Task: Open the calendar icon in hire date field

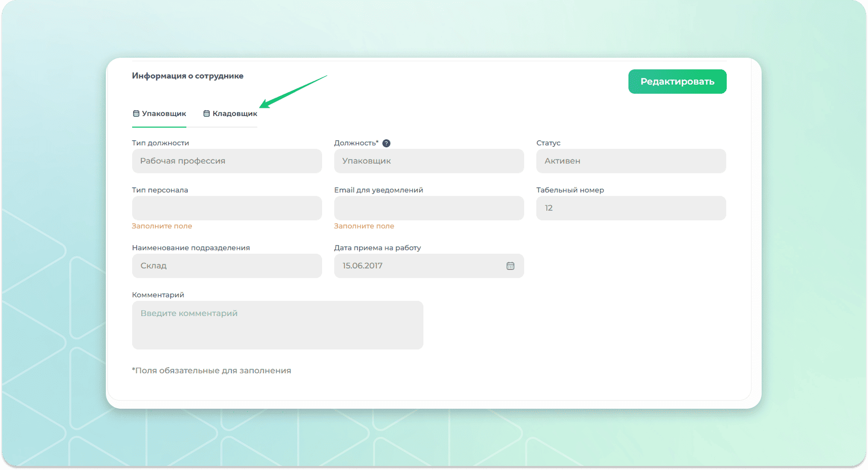Action: click(x=510, y=266)
